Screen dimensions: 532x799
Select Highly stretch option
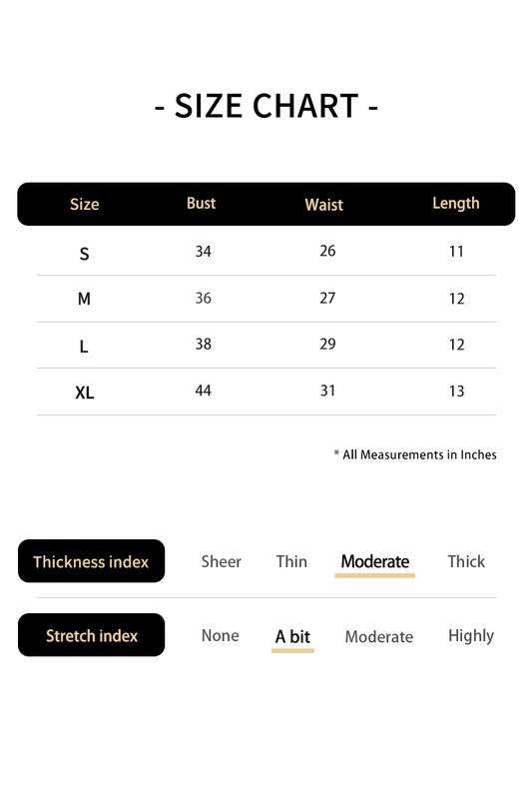tap(471, 636)
